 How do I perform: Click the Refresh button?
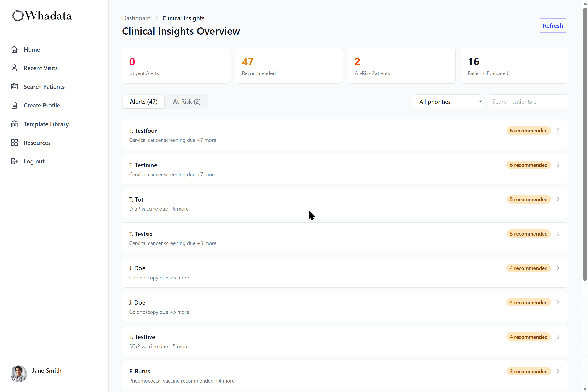pyautogui.click(x=552, y=25)
